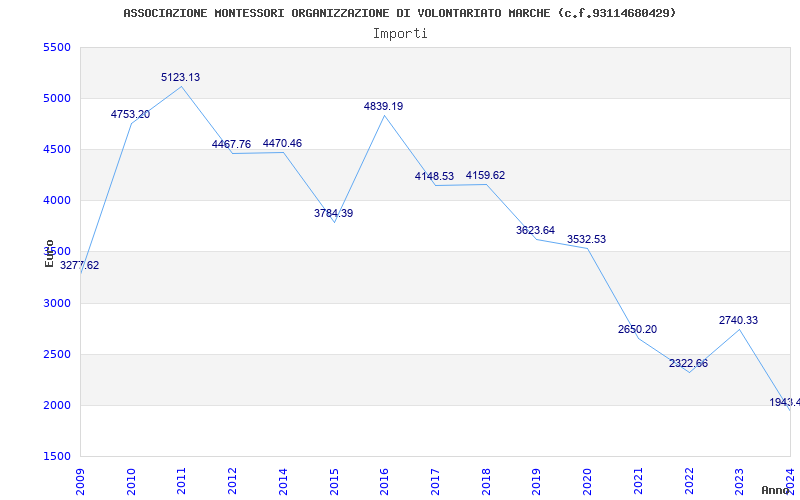Select the 4467.76 data label
The height and width of the screenshot is (500, 800).
pos(232,144)
